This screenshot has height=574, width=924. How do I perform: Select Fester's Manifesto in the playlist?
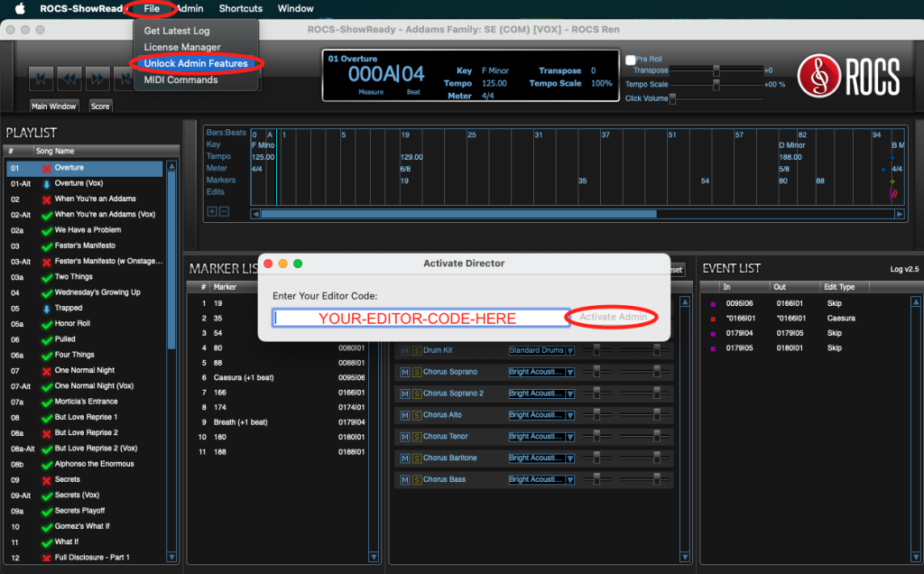85,245
